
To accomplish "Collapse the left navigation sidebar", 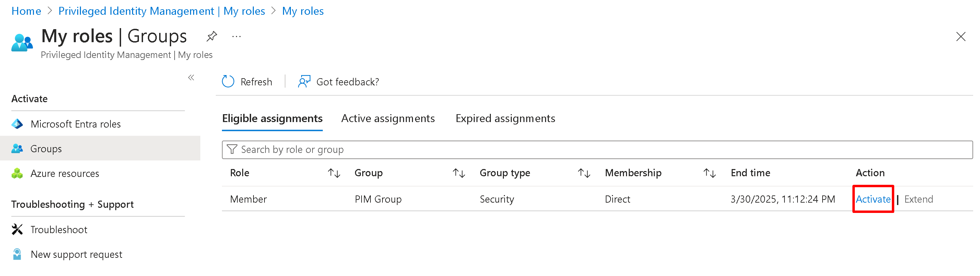I will (x=191, y=78).
